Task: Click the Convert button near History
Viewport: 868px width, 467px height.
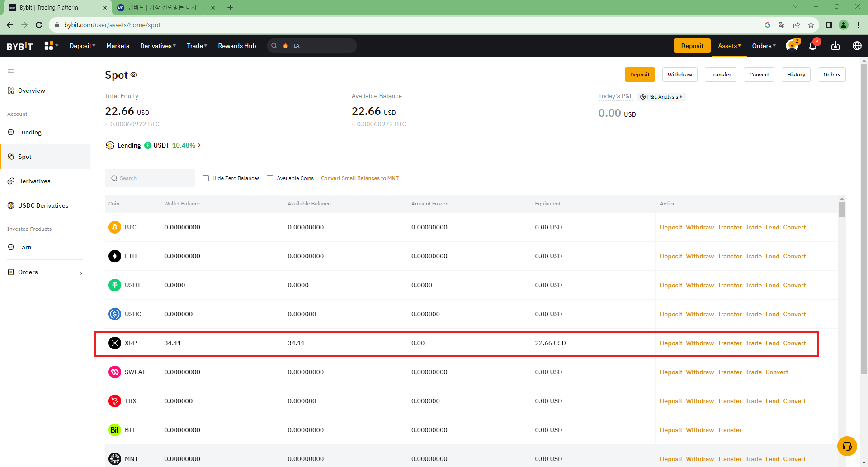Action: 759,75
